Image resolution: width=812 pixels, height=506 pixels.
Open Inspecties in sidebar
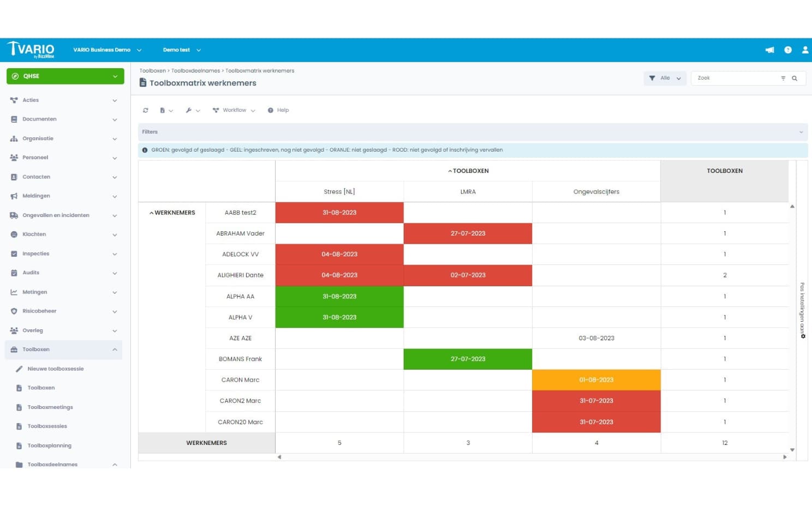coord(35,254)
